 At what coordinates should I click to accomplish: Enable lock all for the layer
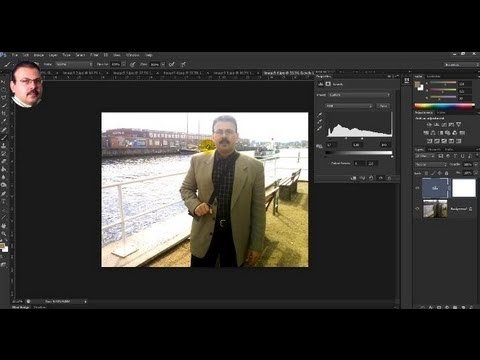(447, 173)
